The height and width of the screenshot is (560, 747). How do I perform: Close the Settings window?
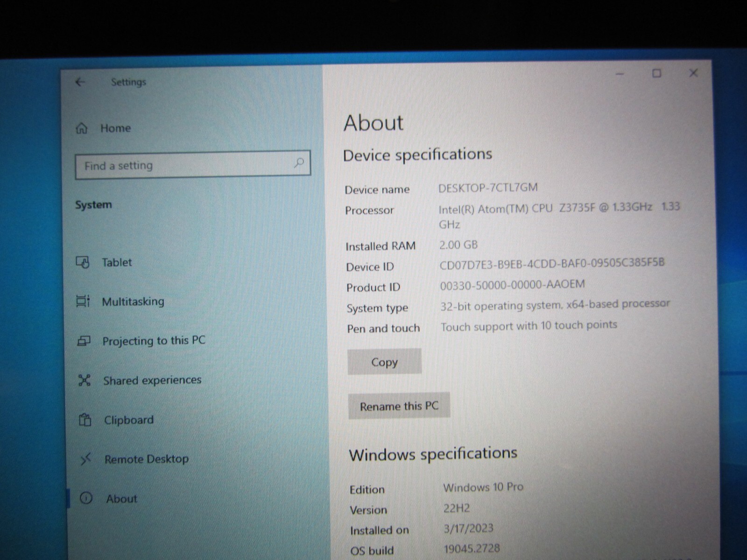[693, 73]
